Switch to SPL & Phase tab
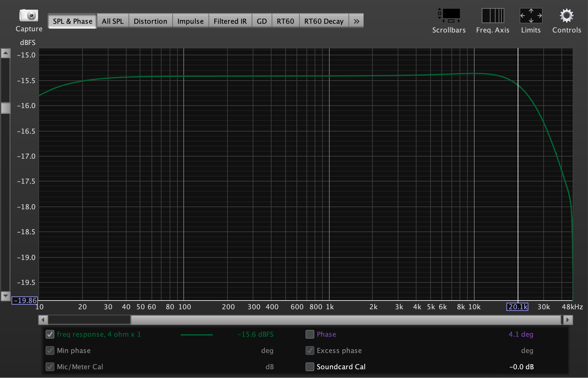Image resolution: width=588 pixels, height=378 pixels. 72,21
